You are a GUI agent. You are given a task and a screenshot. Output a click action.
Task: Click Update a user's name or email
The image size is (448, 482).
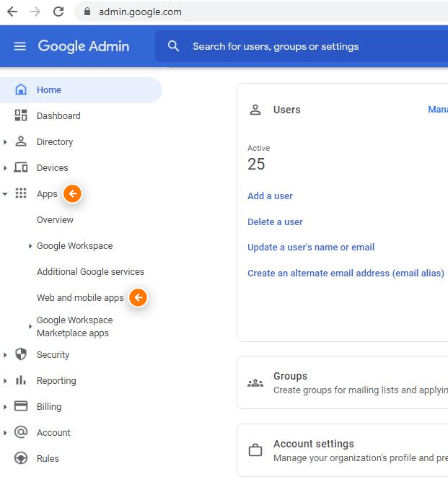[311, 247]
